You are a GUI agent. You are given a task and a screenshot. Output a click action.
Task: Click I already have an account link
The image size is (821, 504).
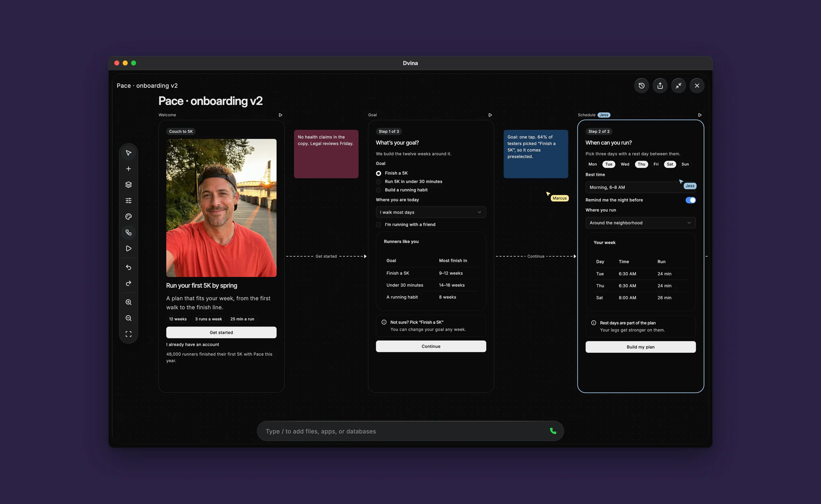click(x=192, y=345)
